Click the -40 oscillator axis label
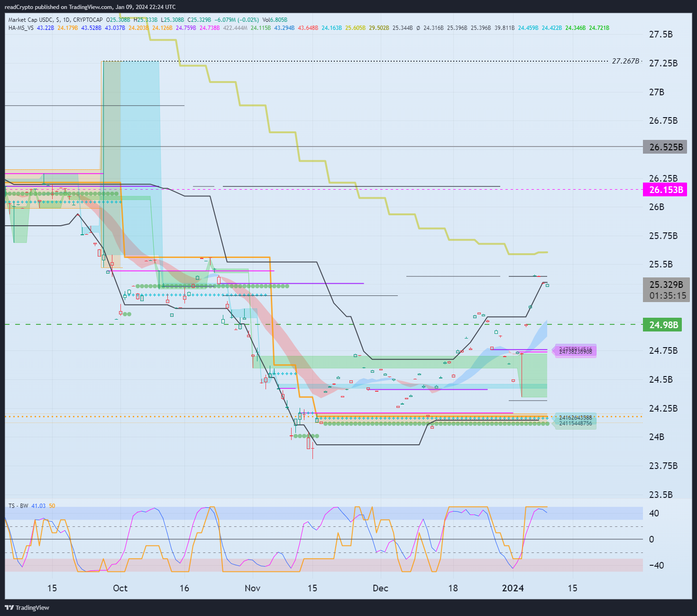 click(x=656, y=565)
